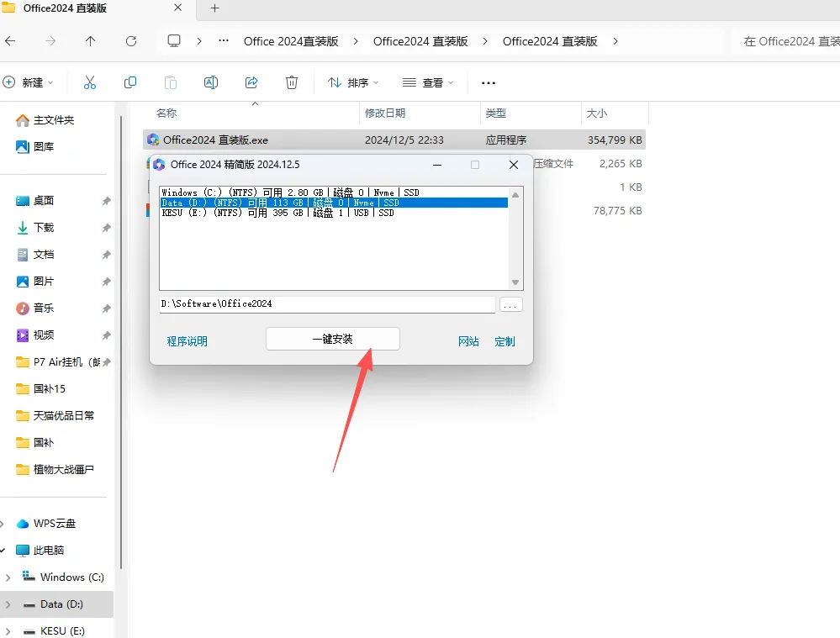
Task: Open the 新建 dropdown menu
Action: coord(28,82)
